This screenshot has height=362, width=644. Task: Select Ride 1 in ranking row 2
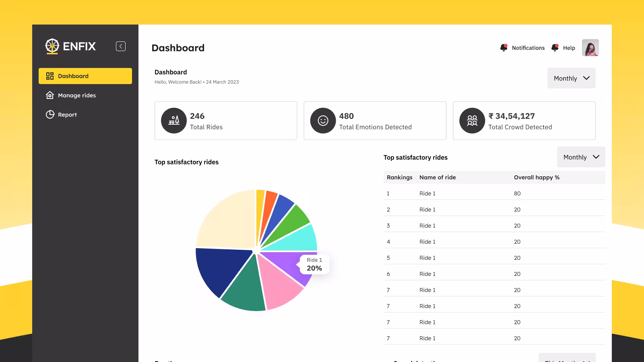(x=427, y=210)
